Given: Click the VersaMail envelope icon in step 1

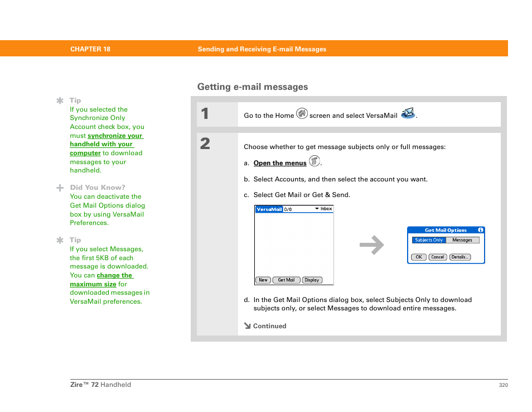Looking at the screenshot, I should 408,113.
